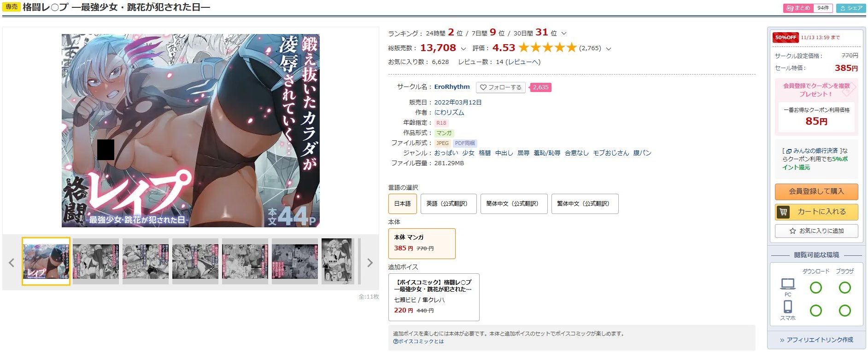Image resolution: width=868 pixels, height=352 pixels.
Task: Show next thumbnails with right arrow
Action: tap(369, 263)
